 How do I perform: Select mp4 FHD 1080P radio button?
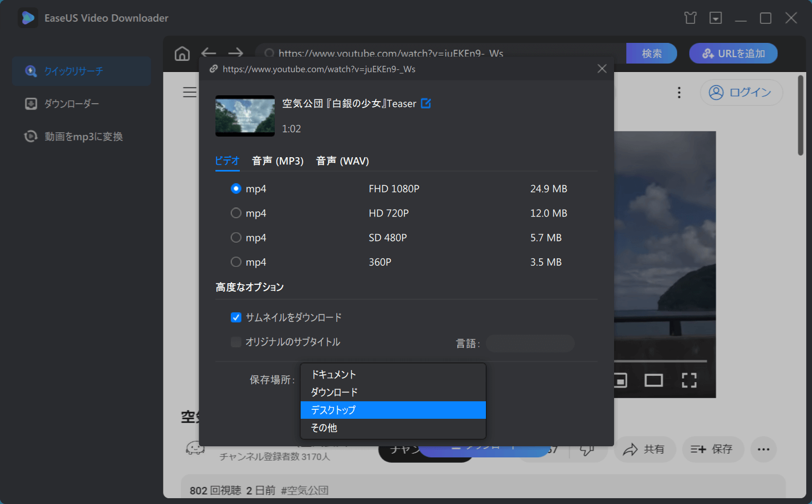[236, 188]
